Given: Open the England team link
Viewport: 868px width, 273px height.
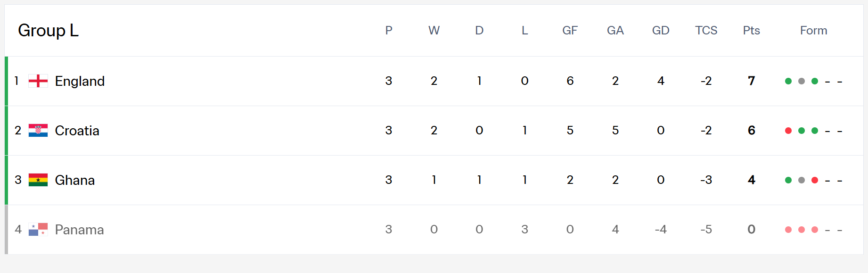Looking at the screenshot, I should (x=80, y=81).
